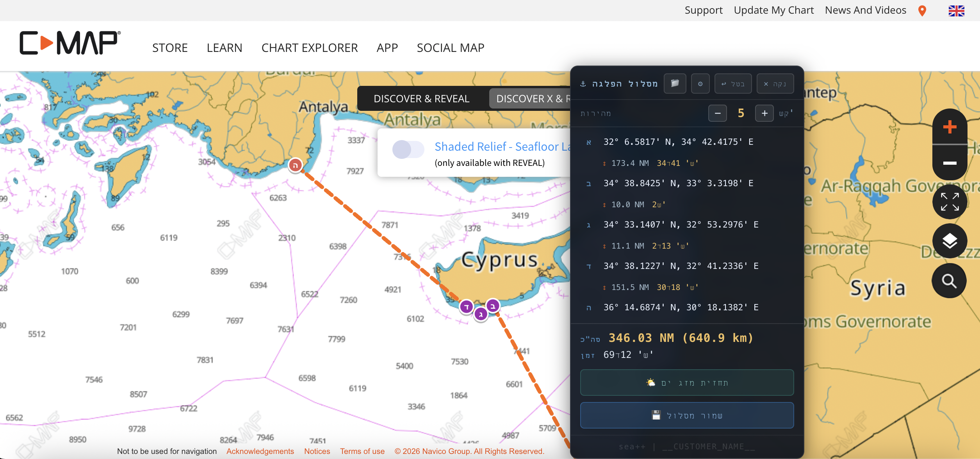
Task: Click waypoint marker ד off Cyprus
Action: [466, 307]
